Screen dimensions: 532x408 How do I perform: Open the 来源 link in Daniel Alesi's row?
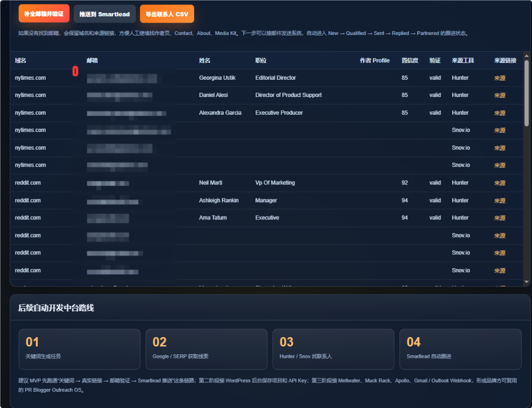click(500, 95)
